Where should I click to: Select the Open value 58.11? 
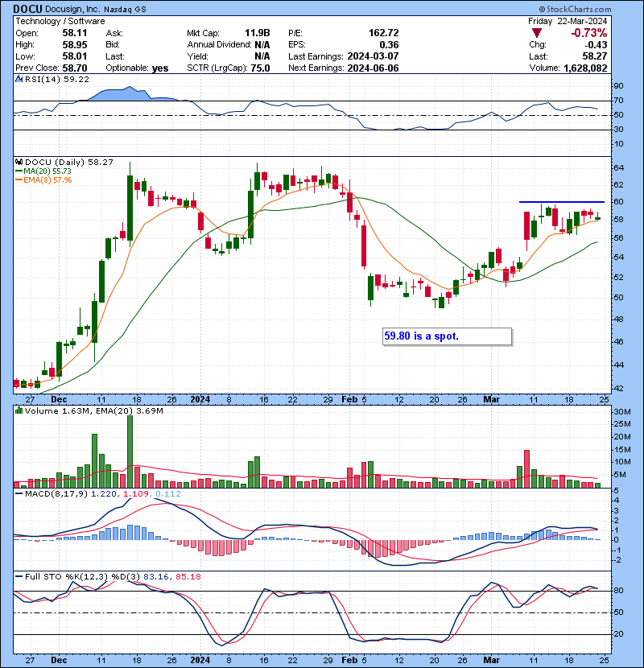tap(75, 33)
